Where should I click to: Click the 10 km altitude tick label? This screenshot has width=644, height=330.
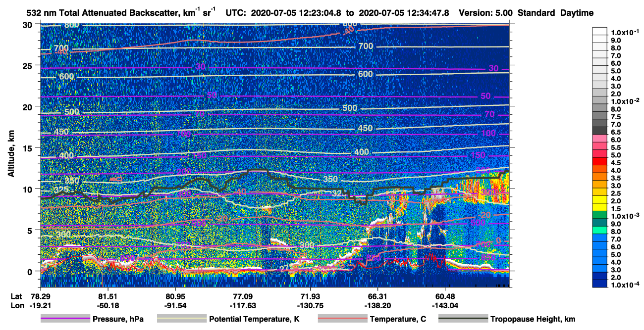point(27,189)
